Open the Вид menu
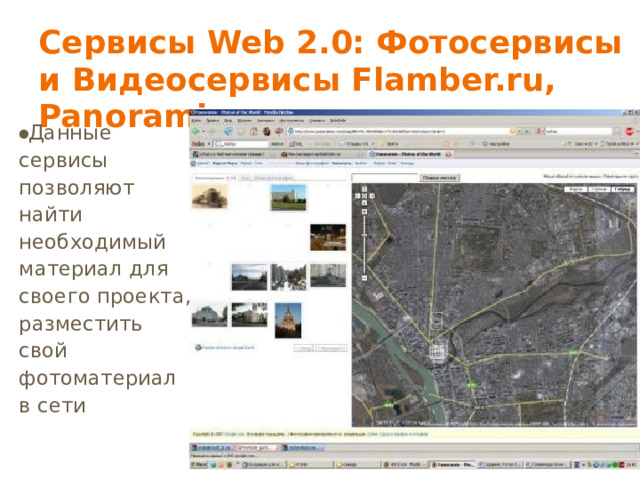 228,121
